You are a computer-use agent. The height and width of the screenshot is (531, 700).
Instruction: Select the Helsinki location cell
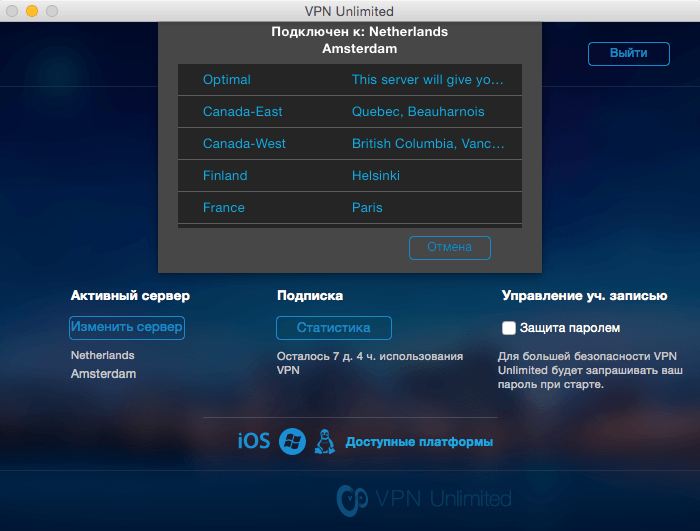376,176
